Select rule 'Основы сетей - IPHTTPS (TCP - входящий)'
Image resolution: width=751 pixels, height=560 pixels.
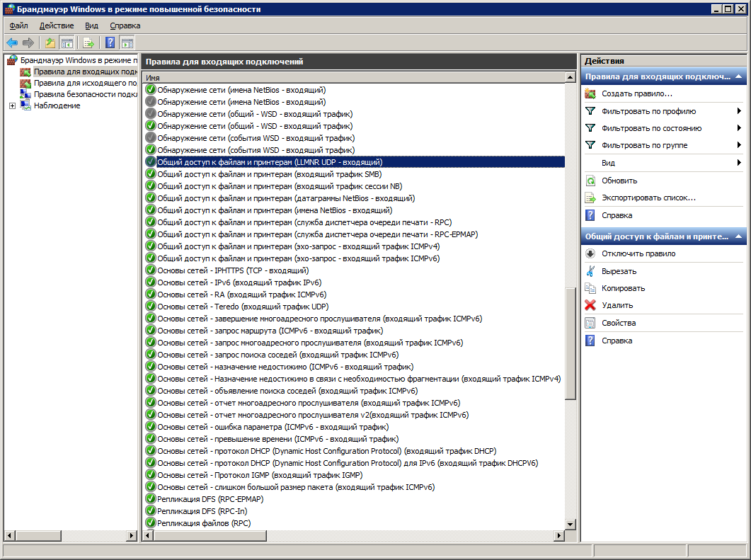pyautogui.click(x=233, y=270)
